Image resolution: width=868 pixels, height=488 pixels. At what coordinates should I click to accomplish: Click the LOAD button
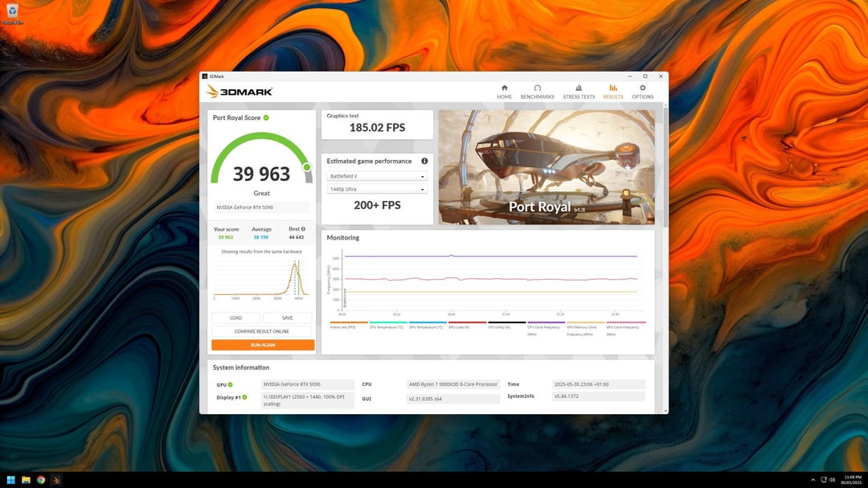(x=235, y=318)
